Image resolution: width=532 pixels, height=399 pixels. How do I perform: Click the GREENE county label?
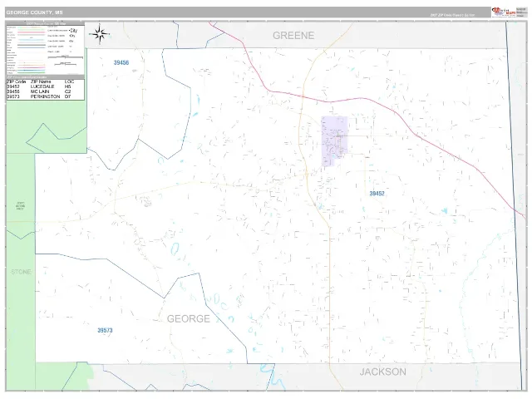(293, 36)
